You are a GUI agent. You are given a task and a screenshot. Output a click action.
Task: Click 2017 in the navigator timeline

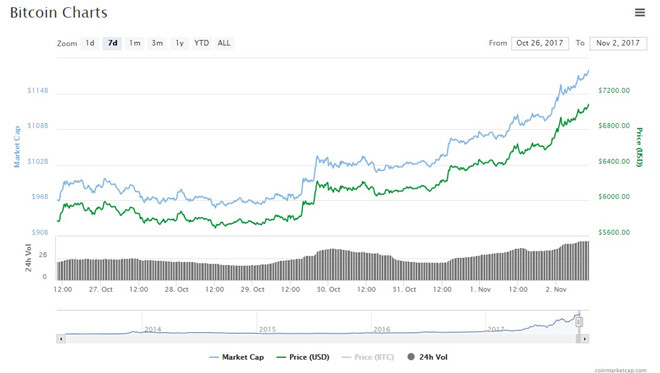click(x=496, y=329)
